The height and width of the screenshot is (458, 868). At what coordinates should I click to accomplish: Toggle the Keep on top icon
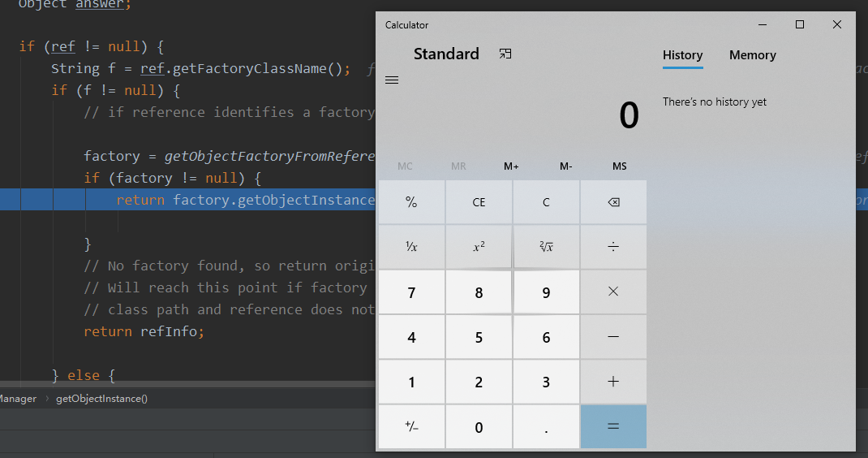point(505,54)
